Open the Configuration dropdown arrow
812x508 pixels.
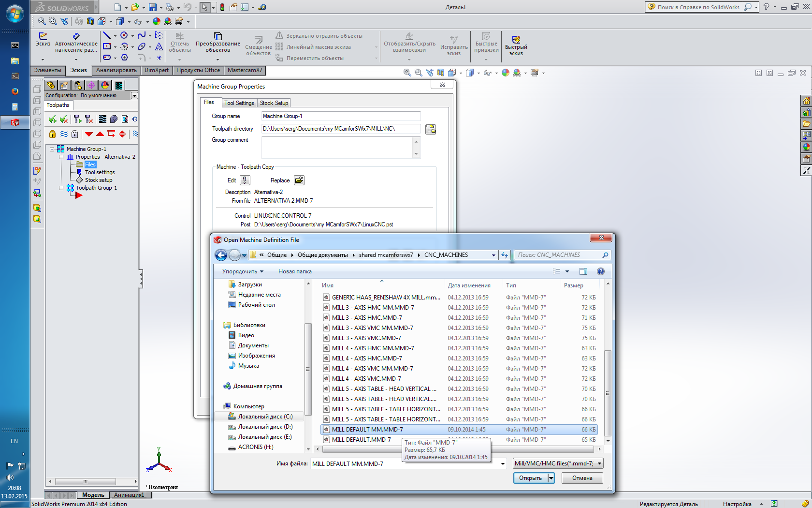click(x=134, y=96)
